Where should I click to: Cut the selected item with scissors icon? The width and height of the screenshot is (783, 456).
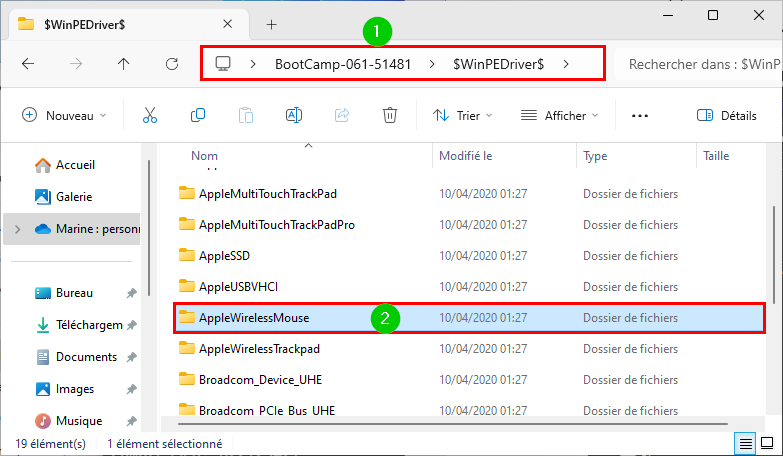150,115
